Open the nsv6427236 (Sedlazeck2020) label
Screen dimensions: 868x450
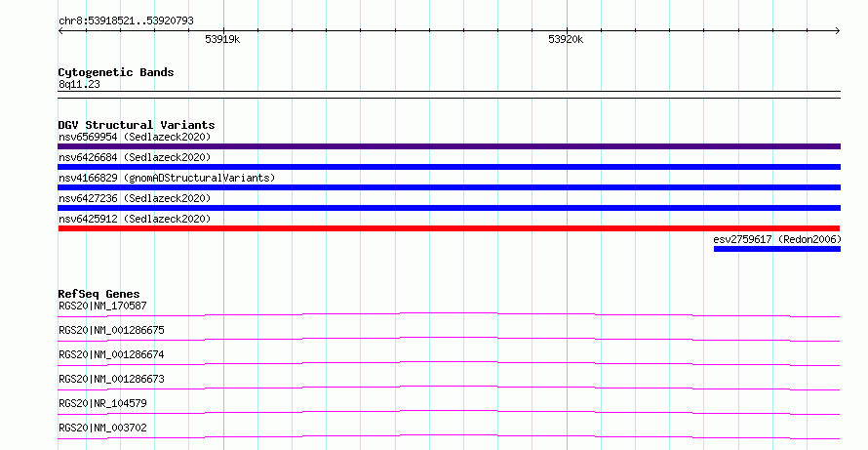135,198
